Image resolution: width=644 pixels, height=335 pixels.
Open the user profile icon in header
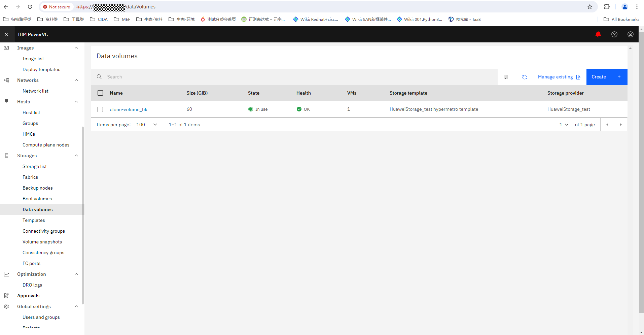point(630,34)
